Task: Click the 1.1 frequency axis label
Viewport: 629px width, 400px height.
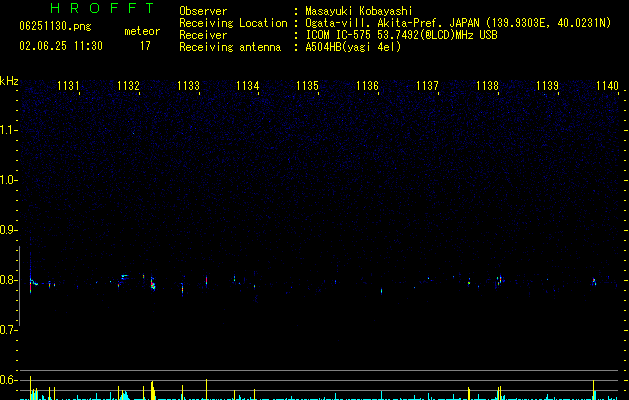Action: [8, 130]
